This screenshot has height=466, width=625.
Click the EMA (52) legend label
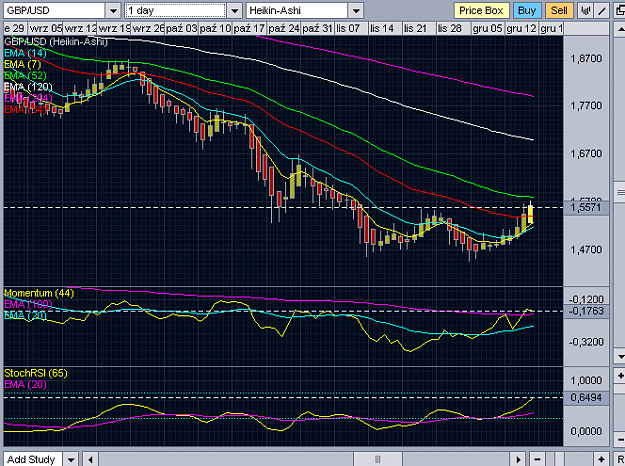pos(25,75)
